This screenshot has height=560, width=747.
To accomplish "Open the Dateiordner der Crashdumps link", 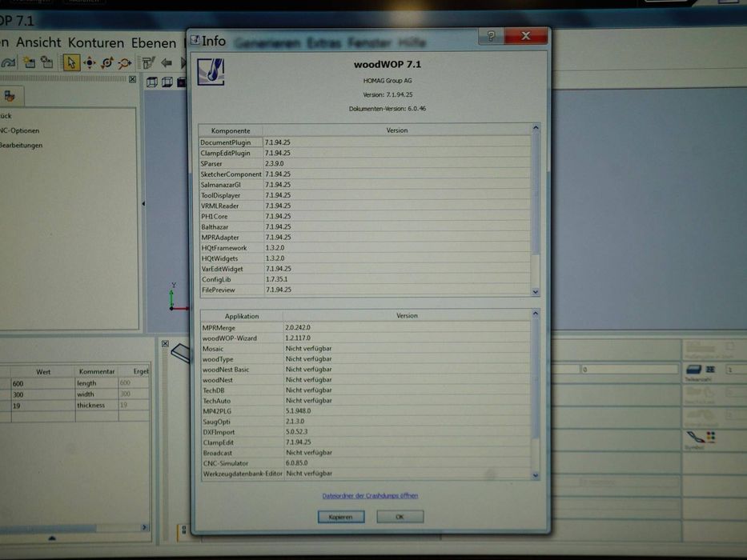I will [370, 496].
